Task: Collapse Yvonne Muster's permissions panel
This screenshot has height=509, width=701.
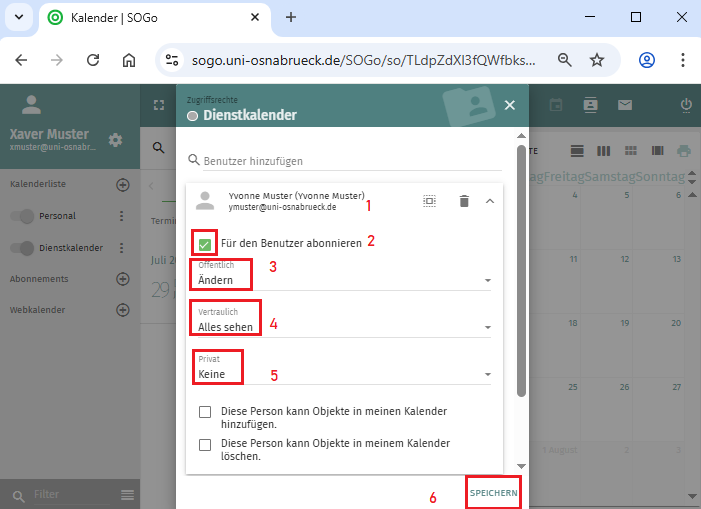Action: coord(489,201)
